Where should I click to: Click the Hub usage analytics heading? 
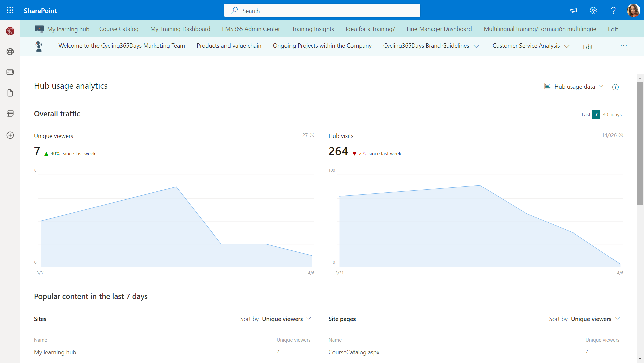[71, 86]
